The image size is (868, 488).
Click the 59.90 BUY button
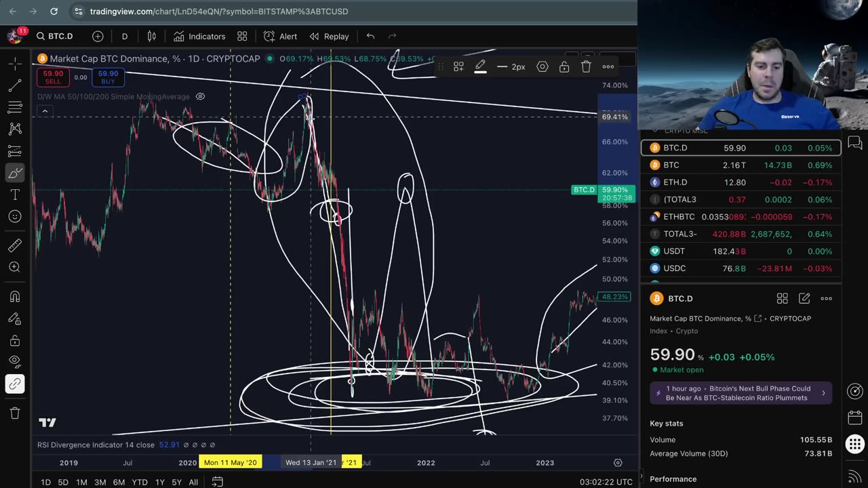(x=108, y=77)
